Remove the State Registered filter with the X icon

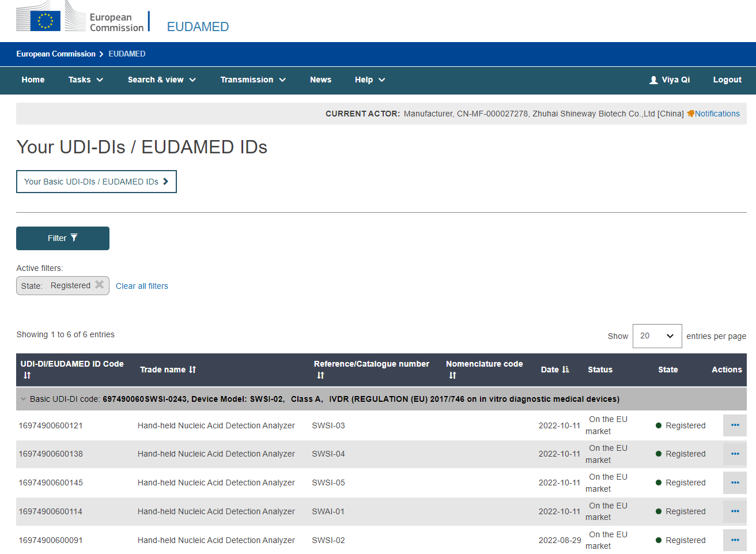click(x=100, y=285)
